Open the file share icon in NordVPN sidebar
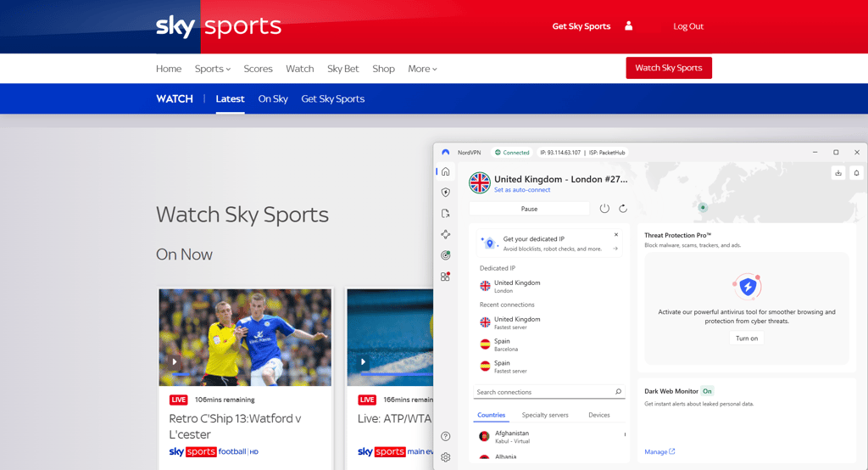This screenshot has height=470, width=868. tap(446, 214)
